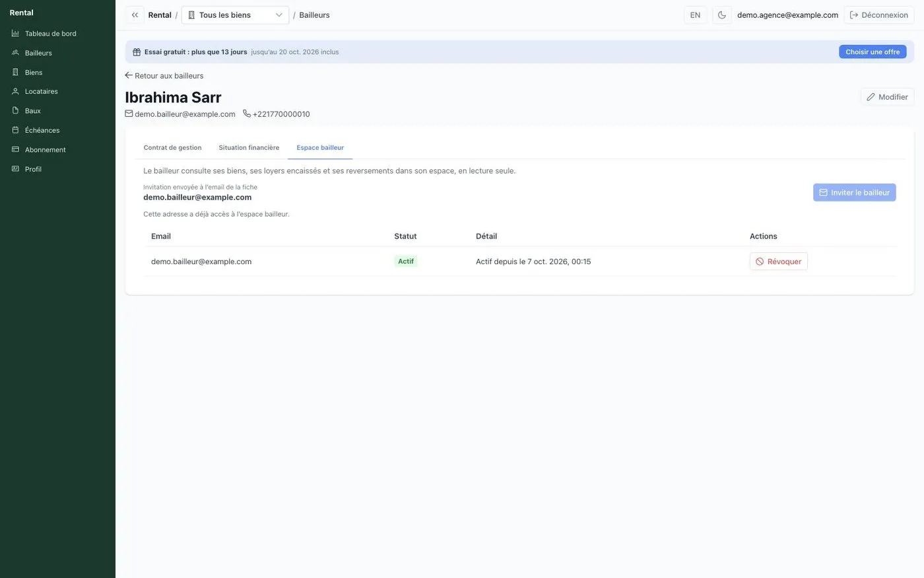Open Échéances menu item label
The image size is (924, 578).
click(42, 130)
